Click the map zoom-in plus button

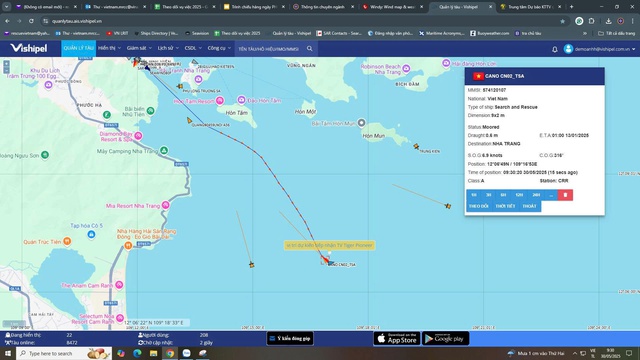[6, 63]
